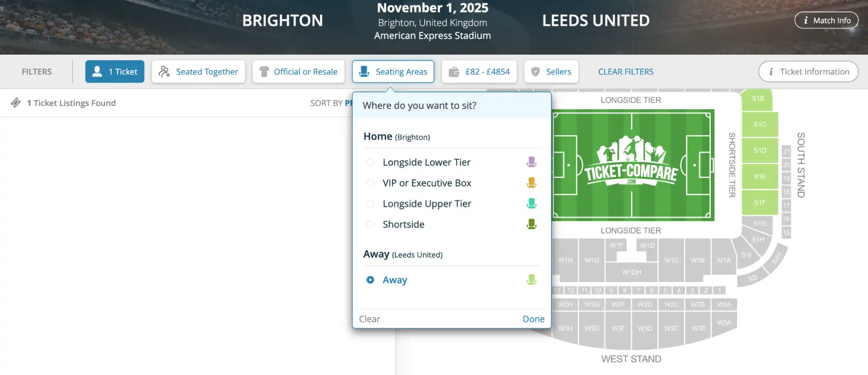Viewport: 868px width, 375px height.
Task: Click the shield icon on the Sellers filter
Action: click(535, 71)
